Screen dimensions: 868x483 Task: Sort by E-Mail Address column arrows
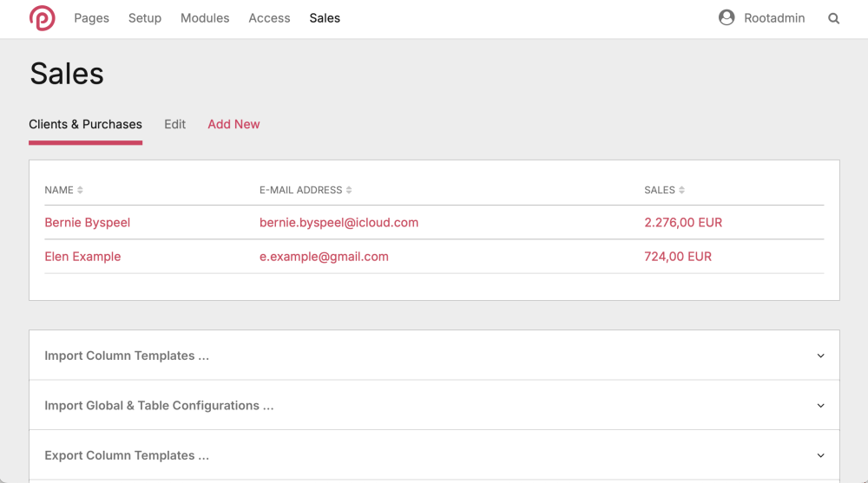click(x=349, y=190)
